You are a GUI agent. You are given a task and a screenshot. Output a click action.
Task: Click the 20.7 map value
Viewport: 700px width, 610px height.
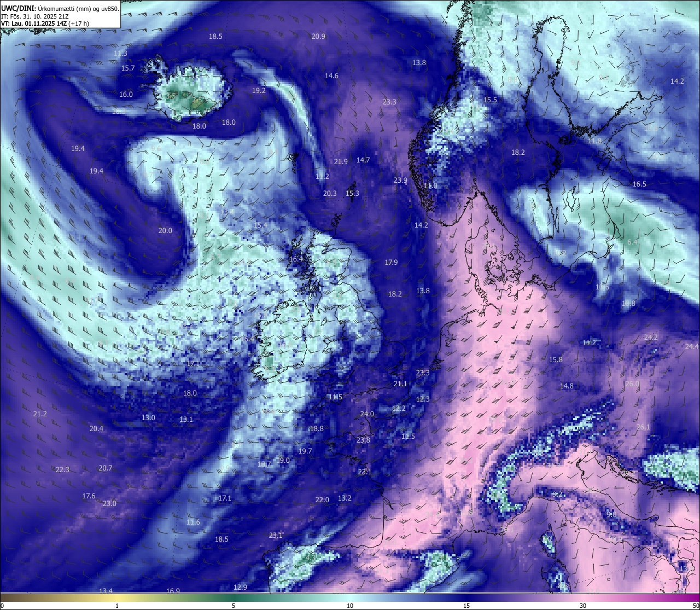click(x=106, y=468)
